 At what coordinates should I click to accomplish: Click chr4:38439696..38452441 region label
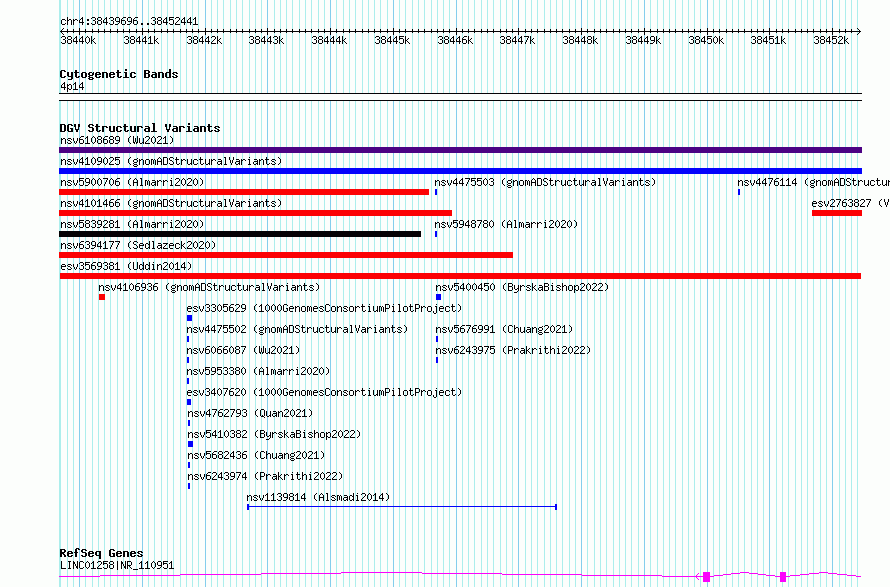[x=129, y=22]
